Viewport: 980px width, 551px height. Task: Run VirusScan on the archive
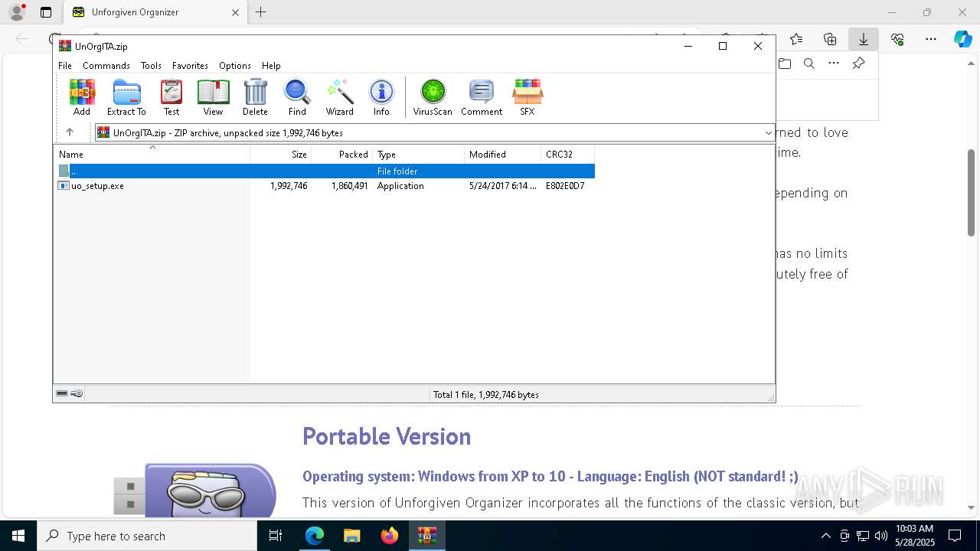433,97
